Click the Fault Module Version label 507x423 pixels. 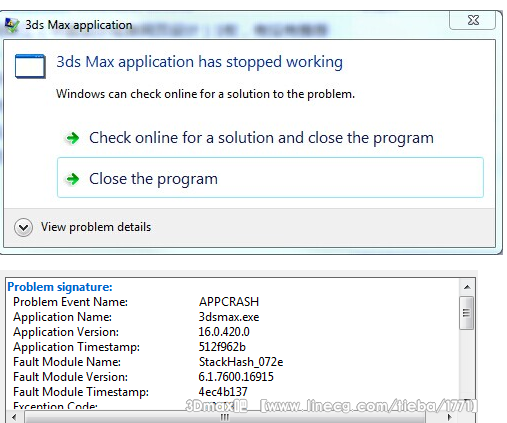tap(70, 377)
